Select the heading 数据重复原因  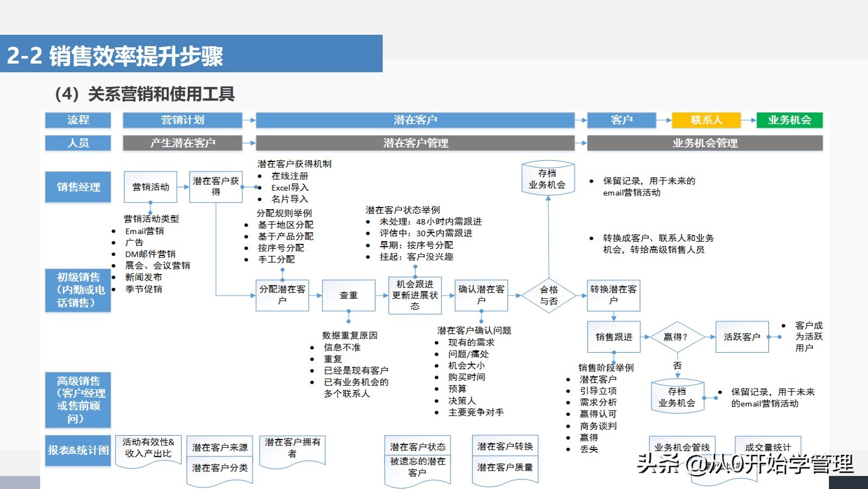[350, 335]
